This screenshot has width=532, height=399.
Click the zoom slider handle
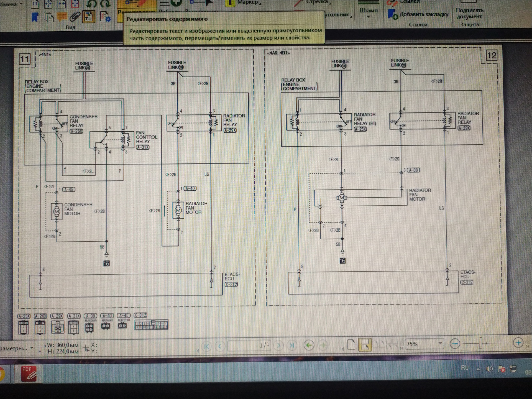pyautogui.click(x=481, y=343)
